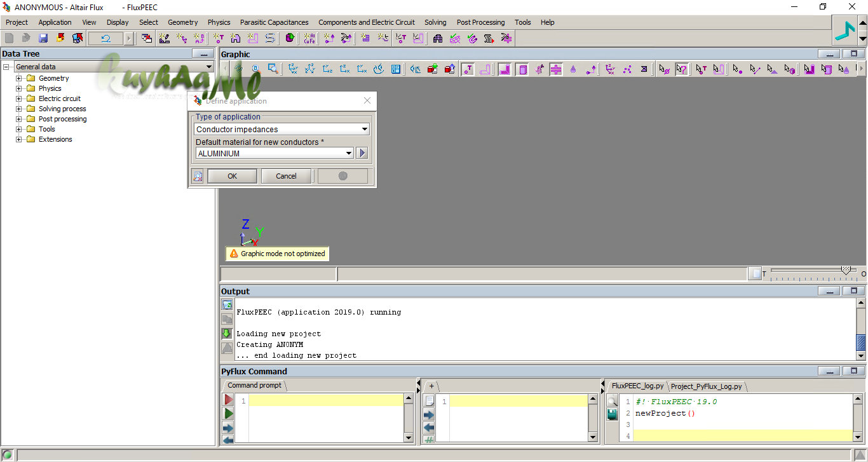
Task: Click the red cube with blue arrow icon
Action: [x=450, y=69]
